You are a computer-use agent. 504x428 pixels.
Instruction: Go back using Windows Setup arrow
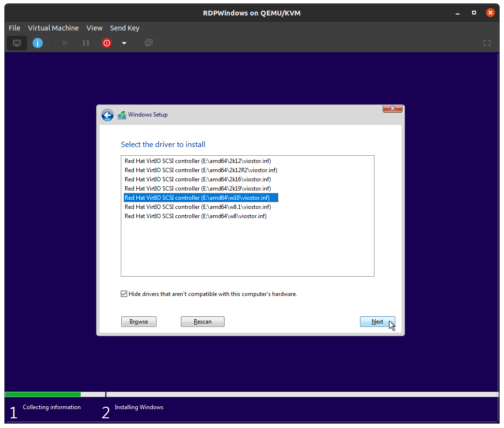click(x=107, y=115)
